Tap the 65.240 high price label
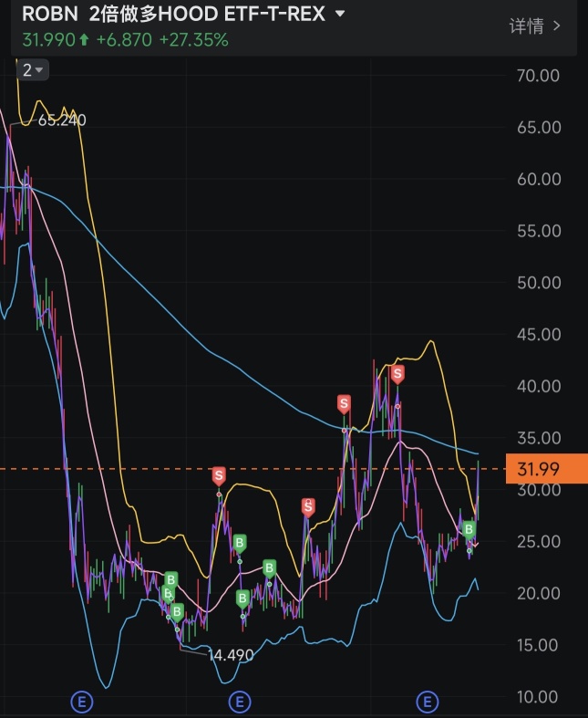588x718 pixels. point(62,120)
